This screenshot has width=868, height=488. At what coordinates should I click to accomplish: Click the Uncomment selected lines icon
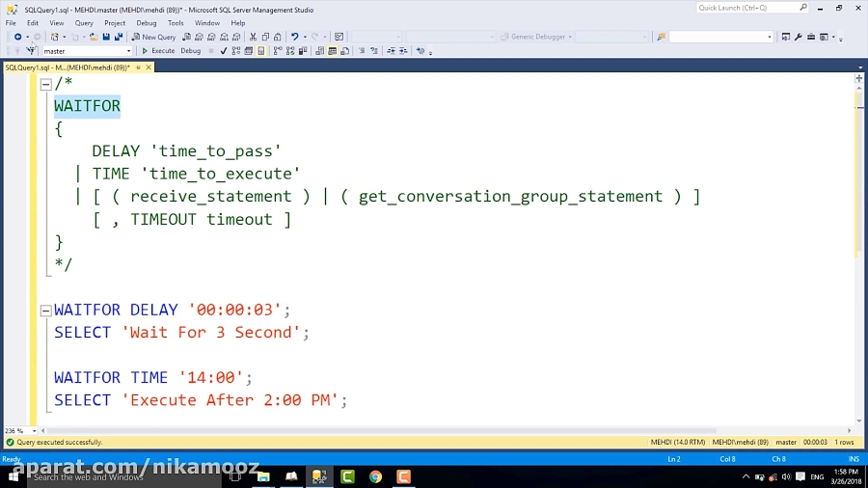(374, 51)
